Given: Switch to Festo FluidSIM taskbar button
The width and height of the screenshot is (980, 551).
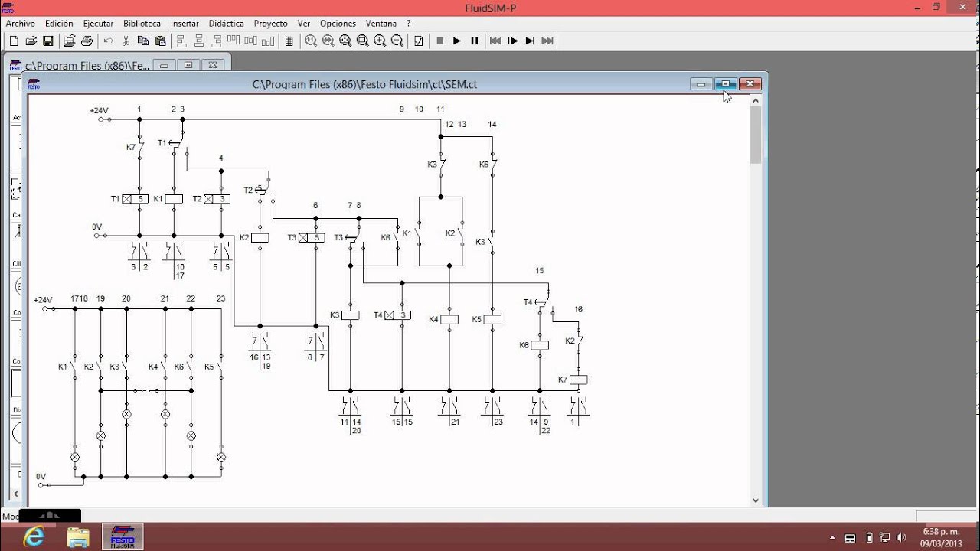Looking at the screenshot, I should (122, 537).
